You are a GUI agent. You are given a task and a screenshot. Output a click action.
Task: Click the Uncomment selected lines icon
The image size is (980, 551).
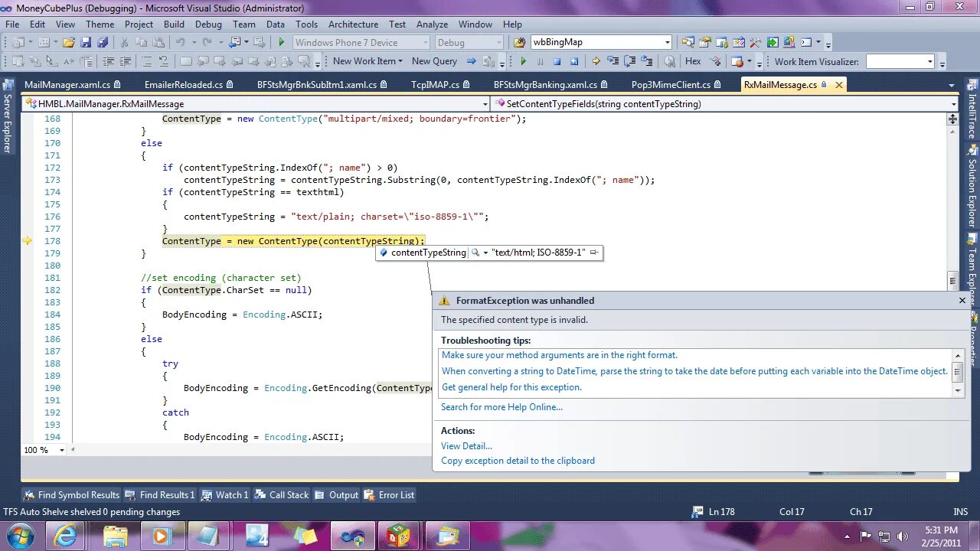[x=164, y=61]
